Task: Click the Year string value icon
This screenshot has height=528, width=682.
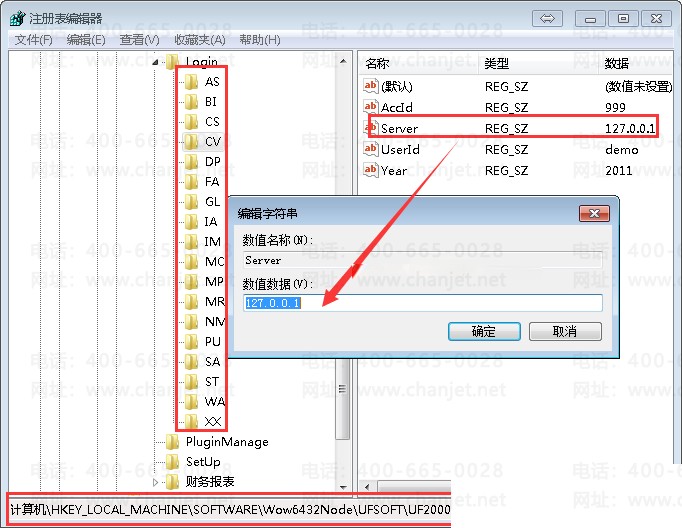Action: tap(371, 170)
